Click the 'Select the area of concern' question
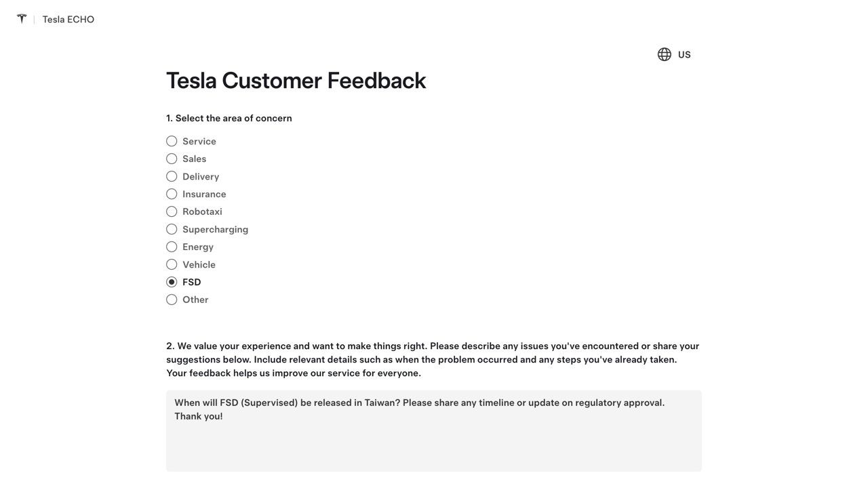 [x=229, y=118]
